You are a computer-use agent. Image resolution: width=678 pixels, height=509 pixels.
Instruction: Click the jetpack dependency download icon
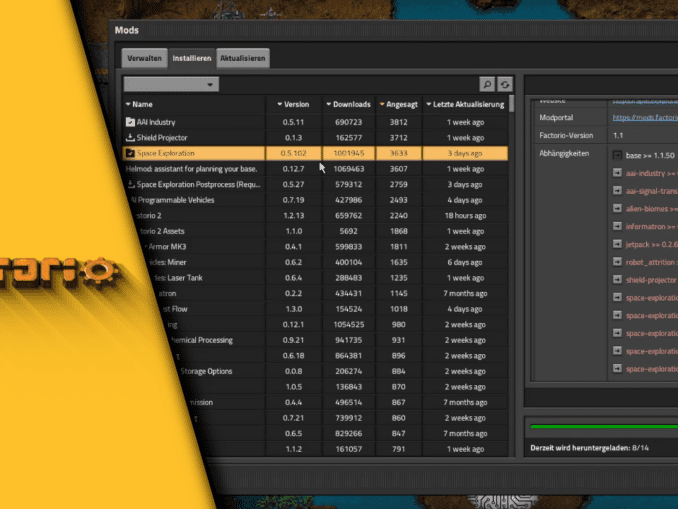(617, 244)
